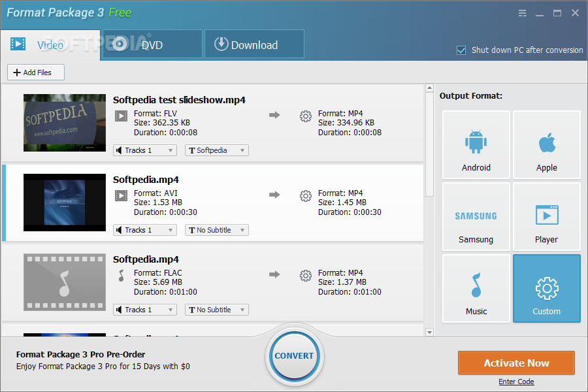
Task: Click the Size: 1.37 MB output text
Action: 342,282
